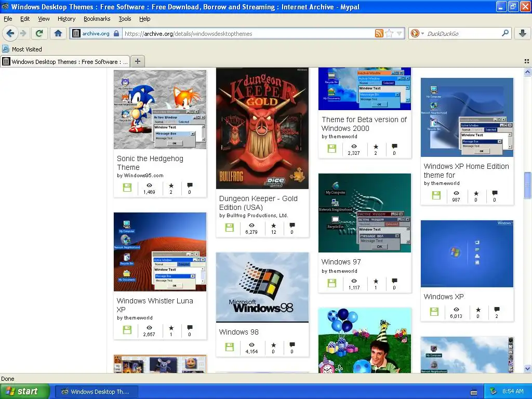Open a new tab with the plus button
This screenshot has width=532, height=399.
coord(137,61)
